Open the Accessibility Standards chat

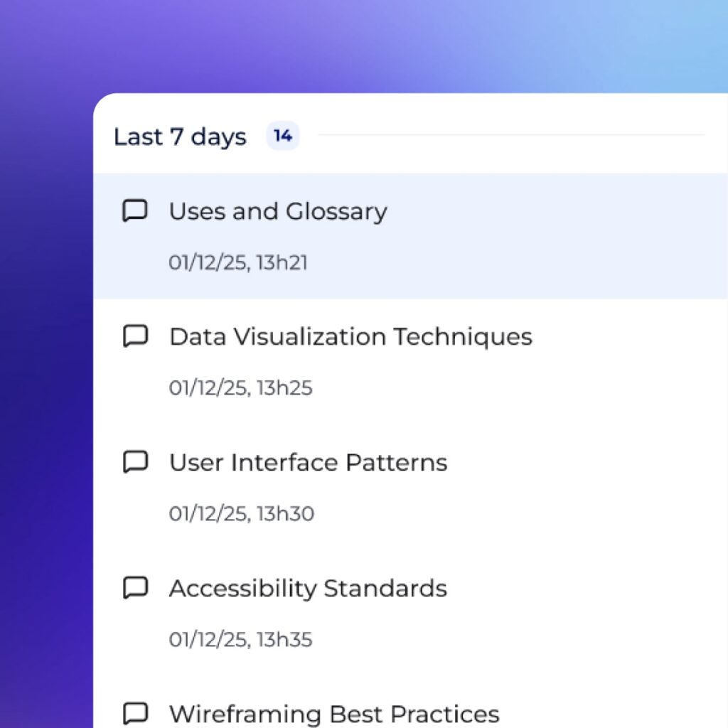pos(308,588)
